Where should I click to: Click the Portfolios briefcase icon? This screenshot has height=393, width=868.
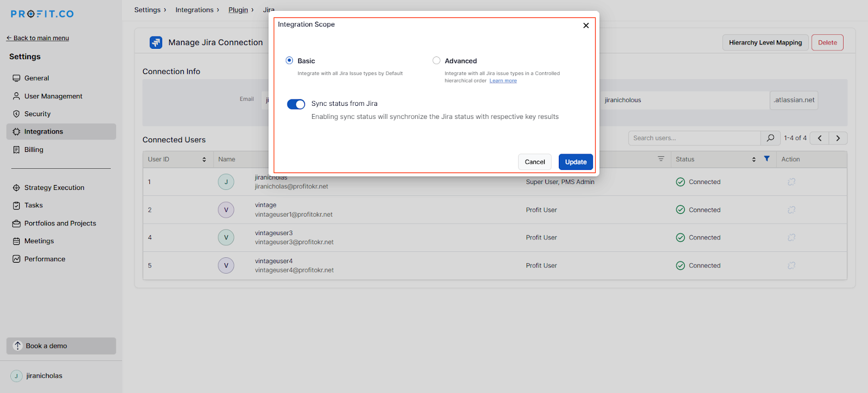coord(16,223)
